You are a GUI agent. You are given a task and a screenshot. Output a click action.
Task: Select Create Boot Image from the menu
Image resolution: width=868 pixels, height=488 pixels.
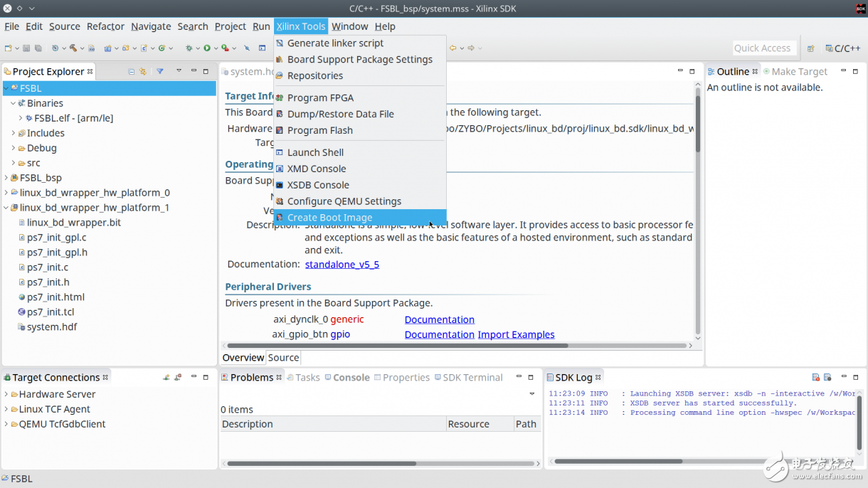(329, 218)
